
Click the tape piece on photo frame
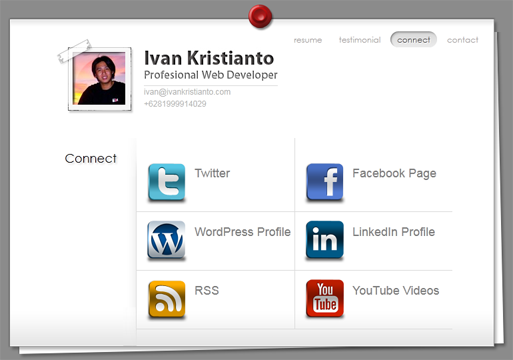click(x=74, y=51)
